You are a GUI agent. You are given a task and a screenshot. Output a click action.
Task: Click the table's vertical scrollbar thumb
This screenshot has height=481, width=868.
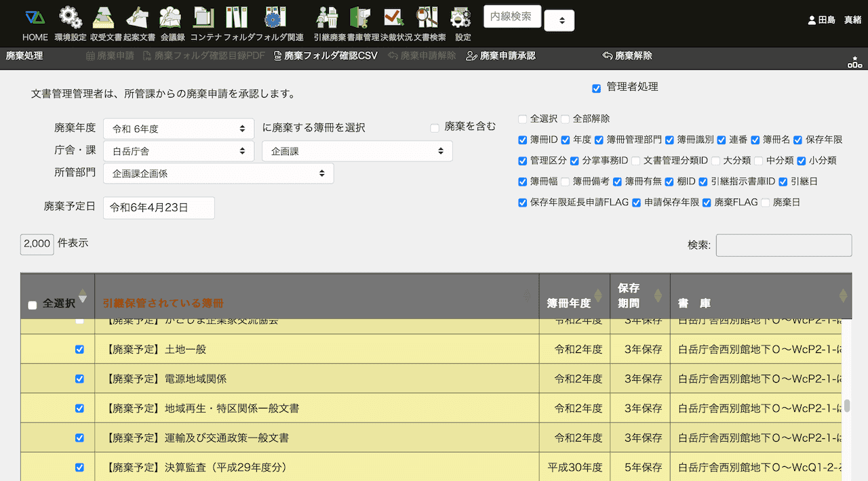[x=846, y=406]
